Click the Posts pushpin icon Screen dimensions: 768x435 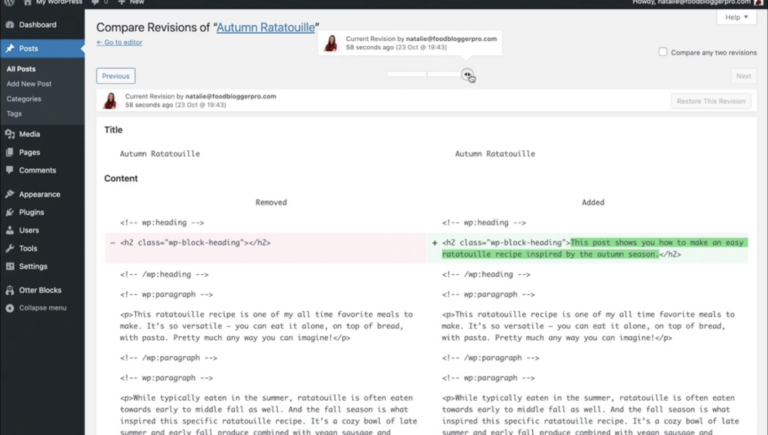pos(10,48)
